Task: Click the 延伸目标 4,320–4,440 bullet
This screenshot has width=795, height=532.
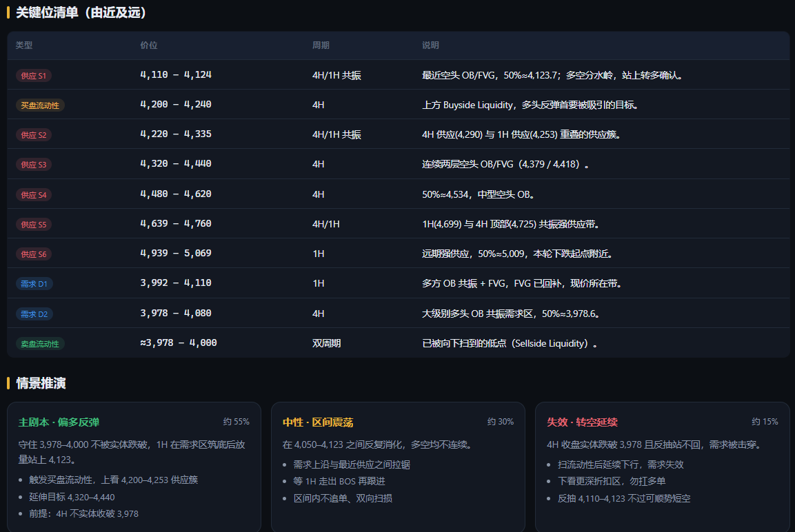Action: (x=72, y=498)
